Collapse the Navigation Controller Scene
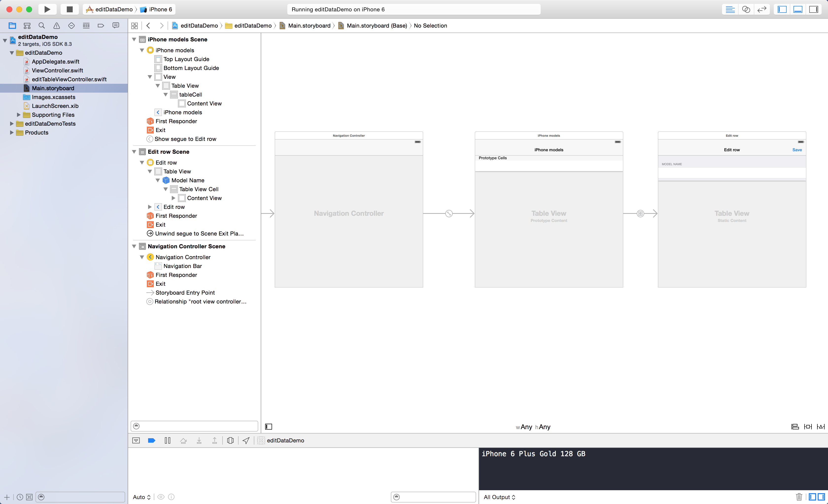Viewport: 828px width, 504px height. coord(134,246)
